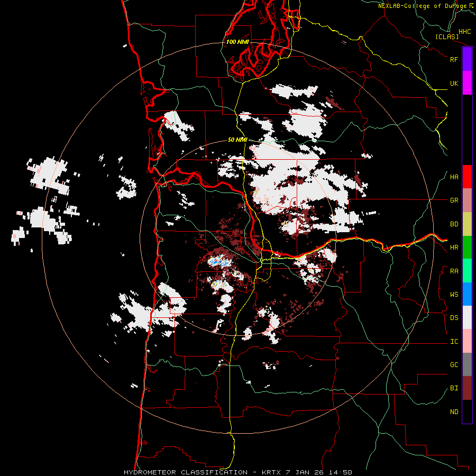The height and width of the screenshot is (476, 476).
Task: Click the GR legend label
Action: click(454, 200)
